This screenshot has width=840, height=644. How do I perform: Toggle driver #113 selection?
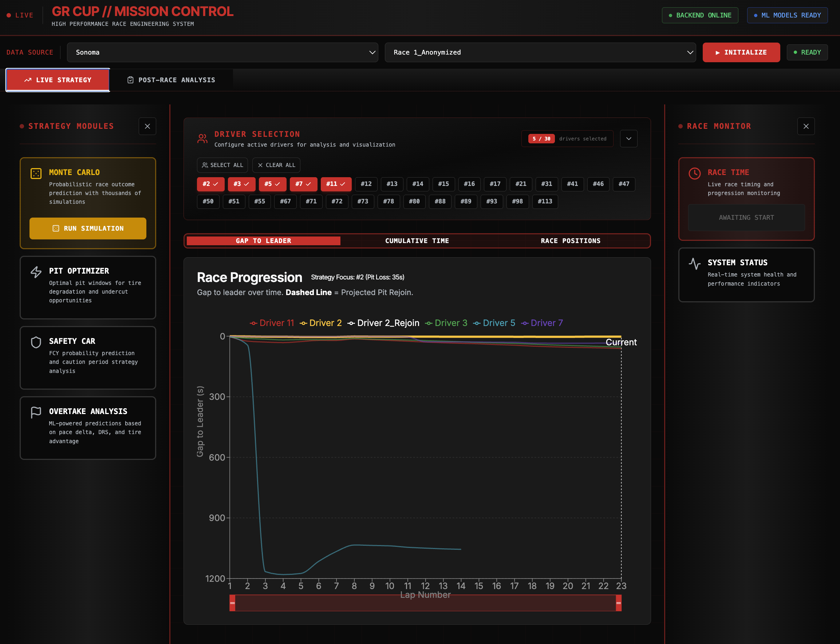click(545, 201)
